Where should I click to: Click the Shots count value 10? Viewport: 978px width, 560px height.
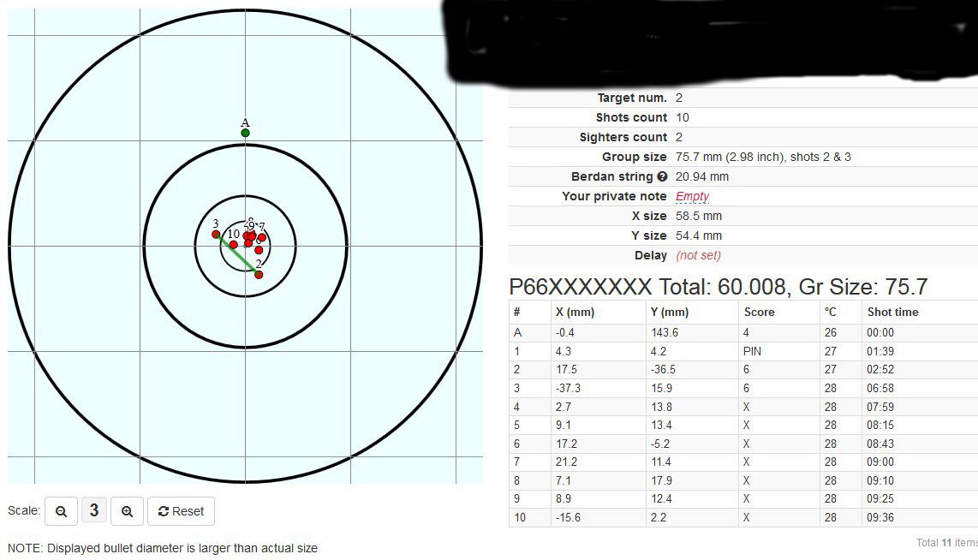point(683,118)
